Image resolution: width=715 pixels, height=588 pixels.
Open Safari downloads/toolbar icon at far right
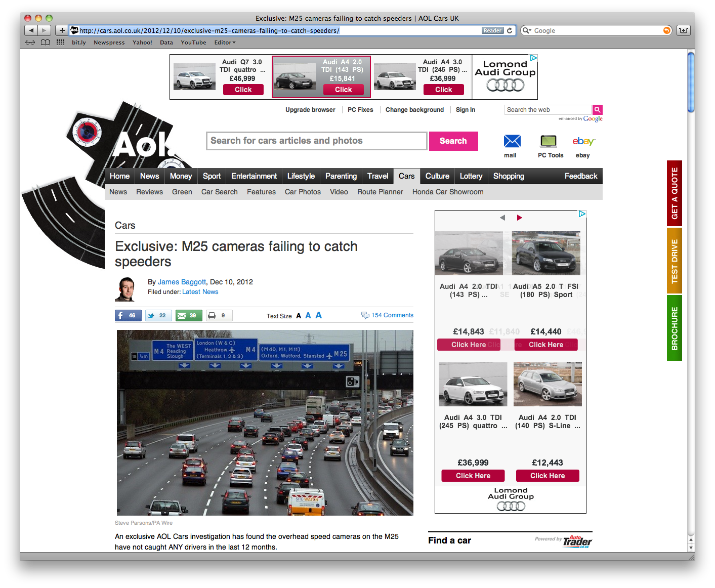[x=684, y=30]
